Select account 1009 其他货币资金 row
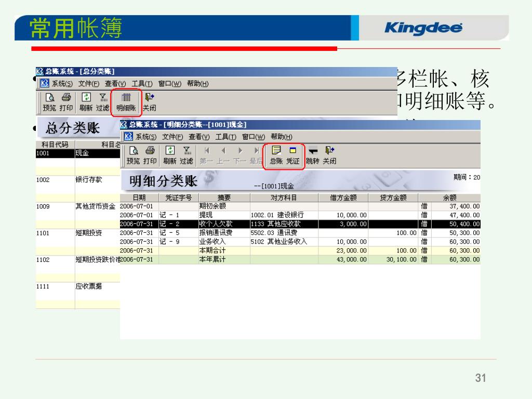532x399 pixels. tap(78, 206)
